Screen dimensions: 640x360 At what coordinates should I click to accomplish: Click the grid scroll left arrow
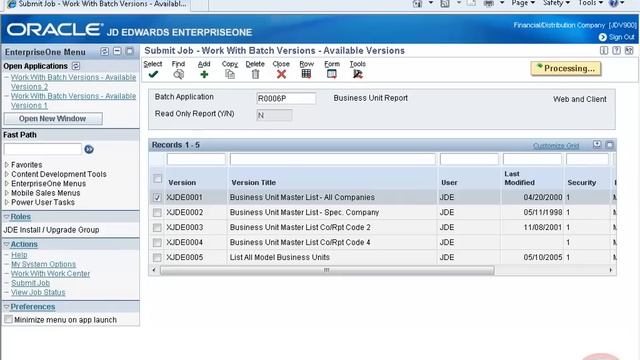pos(154,270)
